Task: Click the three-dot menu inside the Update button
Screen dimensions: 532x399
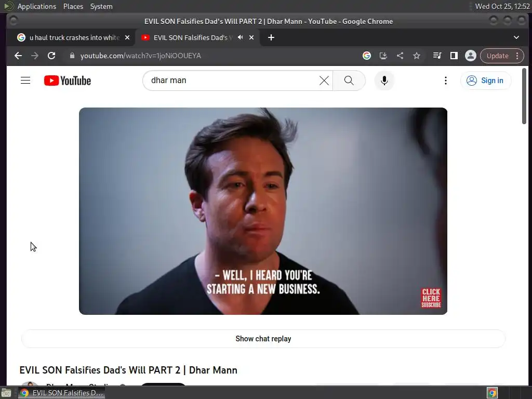Action: pyautogui.click(x=517, y=56)
